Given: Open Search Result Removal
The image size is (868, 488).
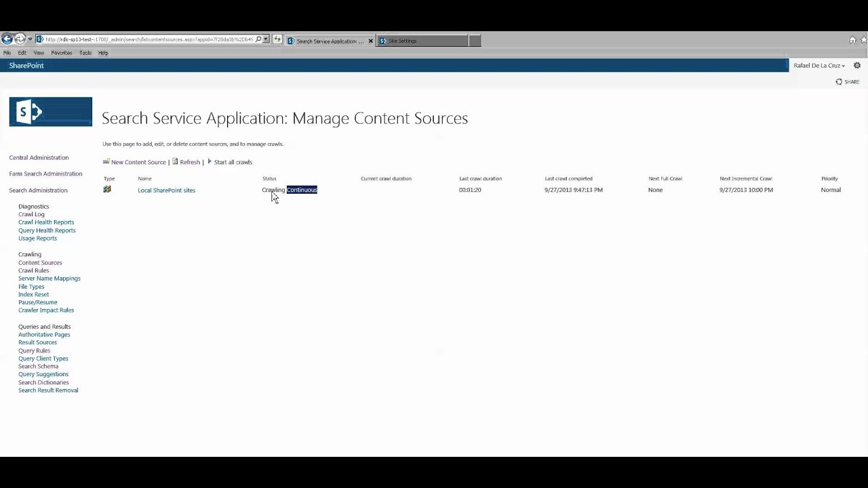Looking at the screenshot, I should coord(48,390).
